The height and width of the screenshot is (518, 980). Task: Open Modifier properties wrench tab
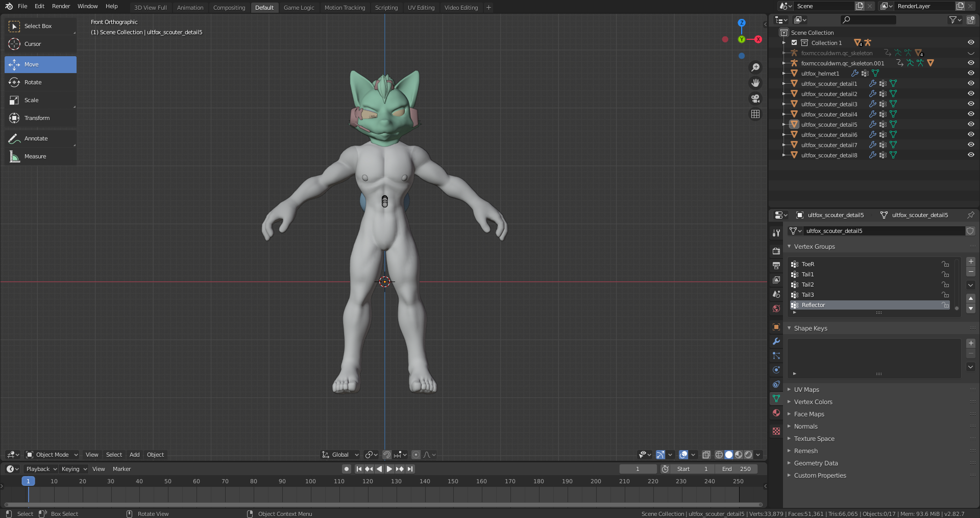pyautogui.click(x=776, y=341)
